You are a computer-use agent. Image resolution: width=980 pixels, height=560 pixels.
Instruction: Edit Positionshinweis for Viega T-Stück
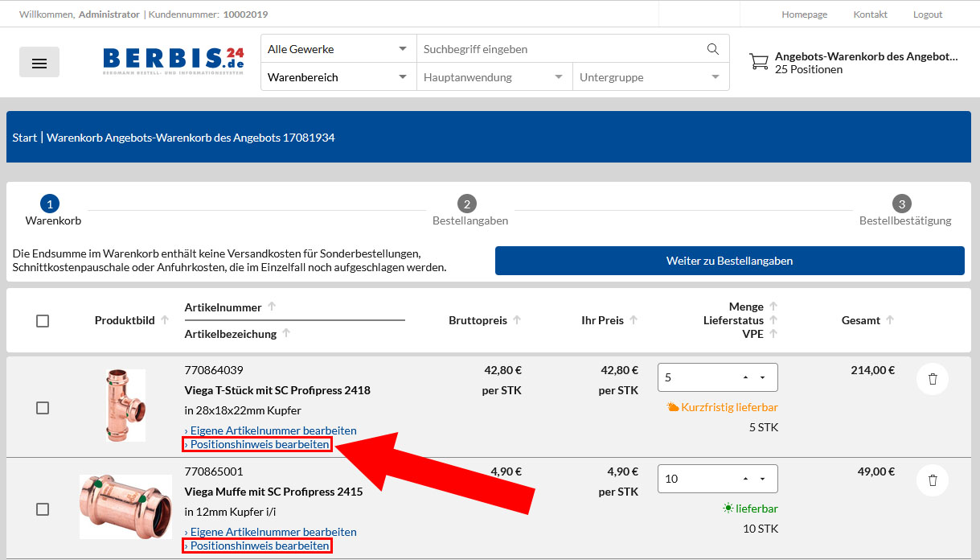point(257,444)
